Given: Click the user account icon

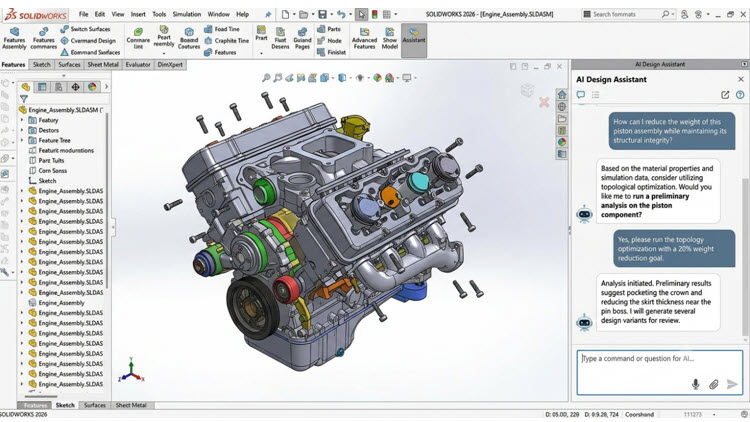Looking at the screenshot, I should (x=684, y=14).
